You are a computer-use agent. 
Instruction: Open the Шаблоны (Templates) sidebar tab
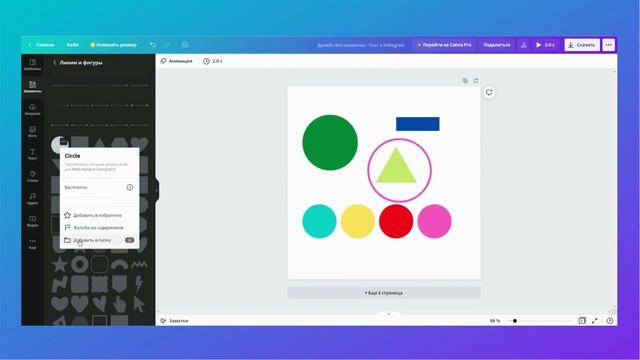pyautogui.click(x=32, y=64)
